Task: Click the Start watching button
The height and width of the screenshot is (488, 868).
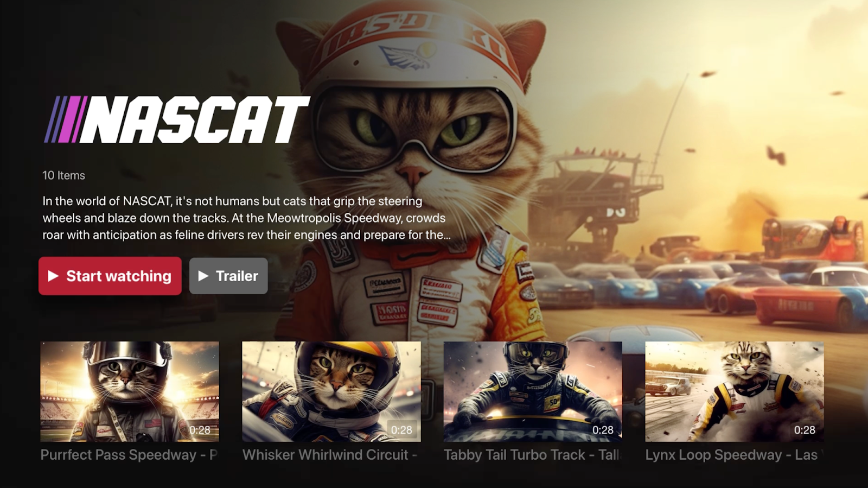Action: (x=110, y=276)
